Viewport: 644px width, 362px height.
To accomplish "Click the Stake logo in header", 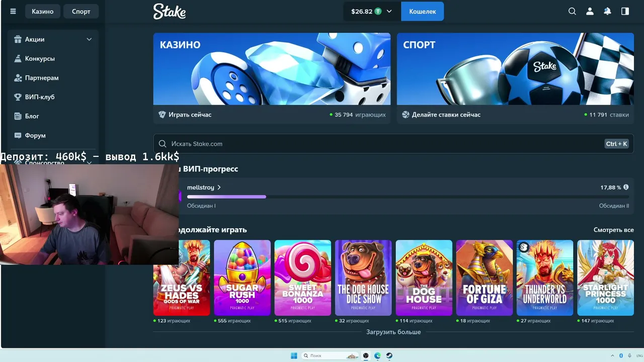I will 170,11.
